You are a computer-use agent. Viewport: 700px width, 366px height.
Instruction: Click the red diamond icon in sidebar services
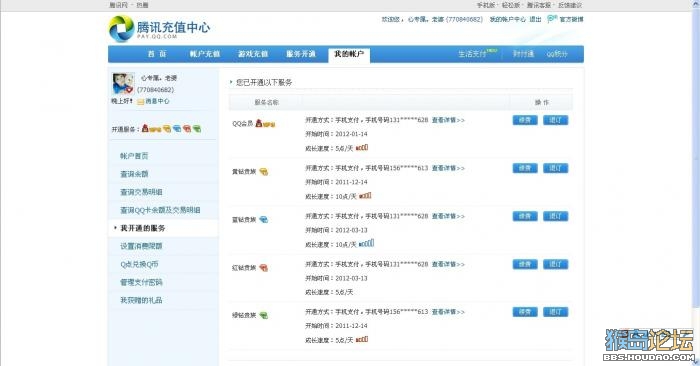(187, 129)
